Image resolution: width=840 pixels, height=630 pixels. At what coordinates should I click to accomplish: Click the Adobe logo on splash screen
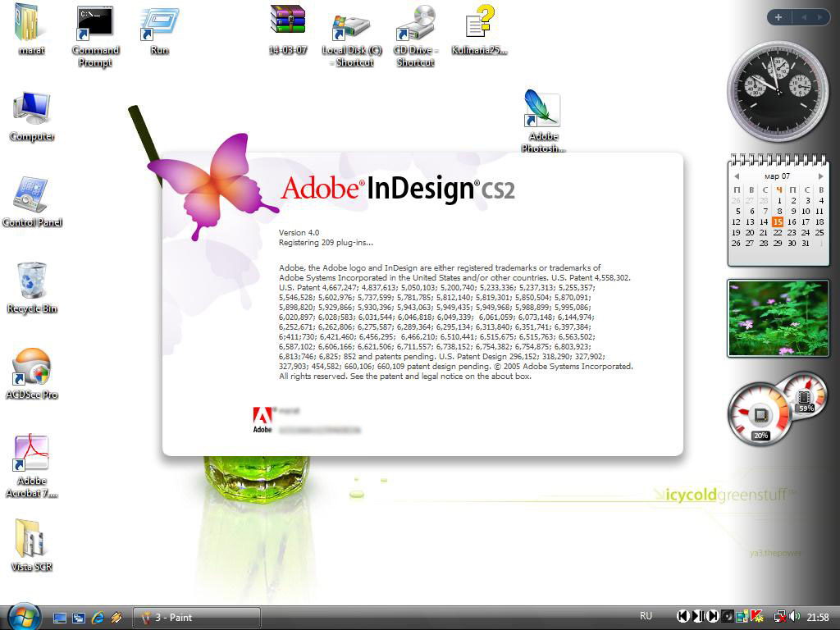point(262,419)
